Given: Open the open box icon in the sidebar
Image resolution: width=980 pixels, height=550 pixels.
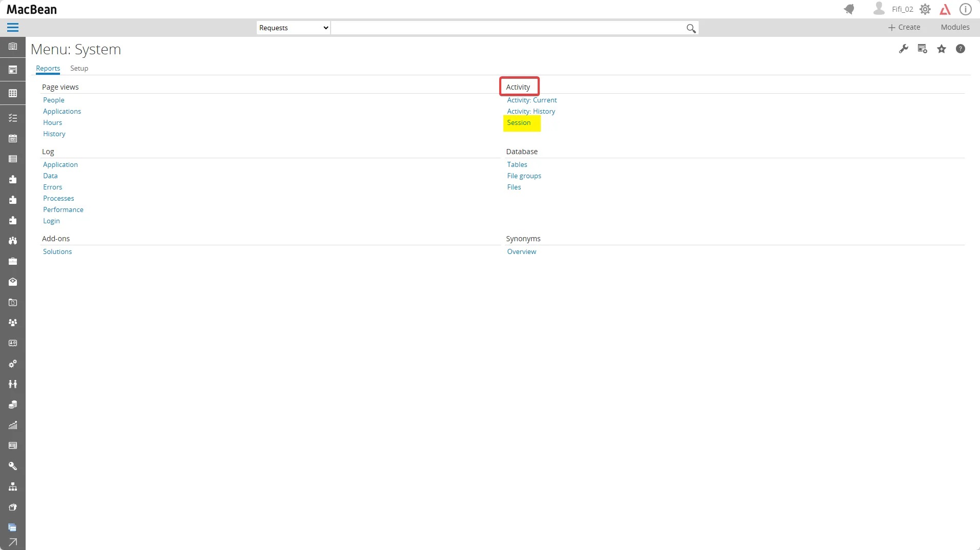Looking at the screenshot, I should coord(13,507).
